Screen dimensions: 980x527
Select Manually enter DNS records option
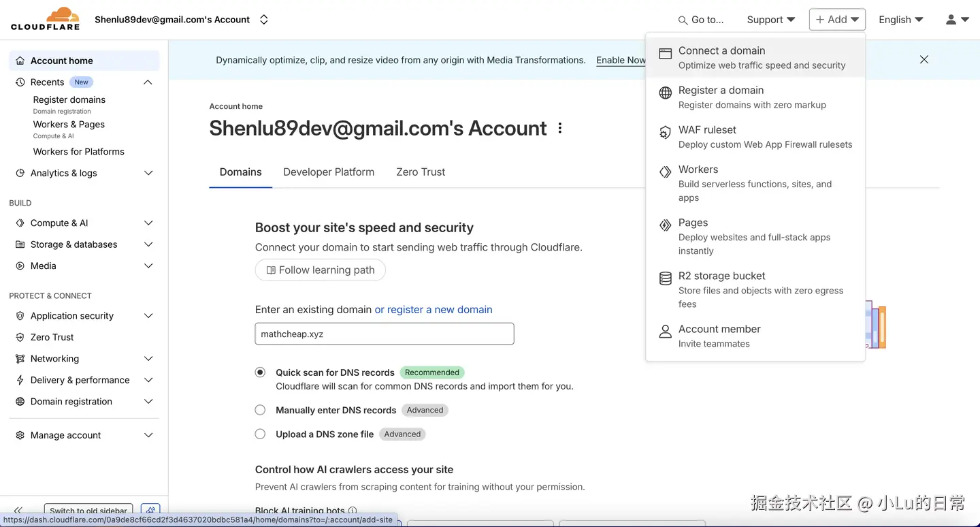tap(260, 410)
